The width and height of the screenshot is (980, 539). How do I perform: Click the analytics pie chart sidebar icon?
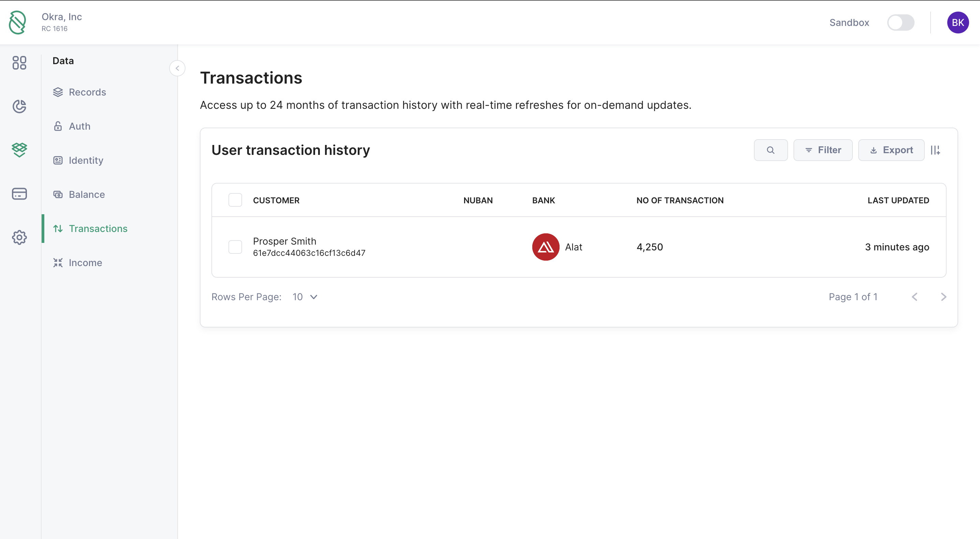[19, 106]
